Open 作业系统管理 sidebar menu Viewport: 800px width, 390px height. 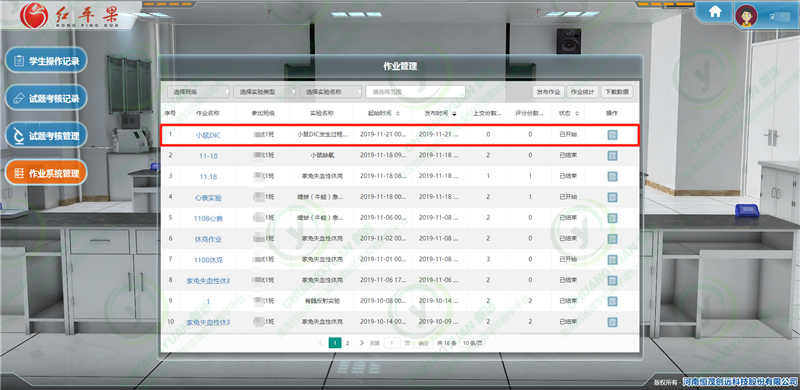coord(46,173)
